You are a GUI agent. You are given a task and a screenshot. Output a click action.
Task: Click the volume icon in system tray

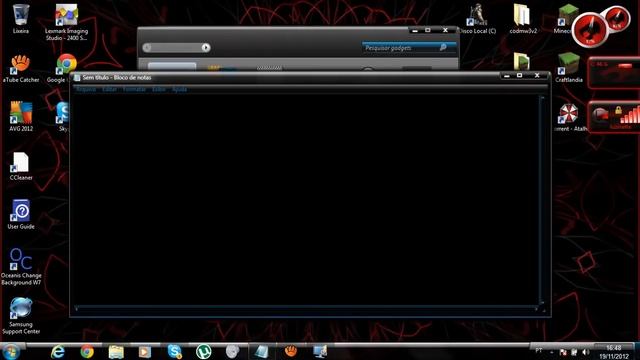(586, 352)
